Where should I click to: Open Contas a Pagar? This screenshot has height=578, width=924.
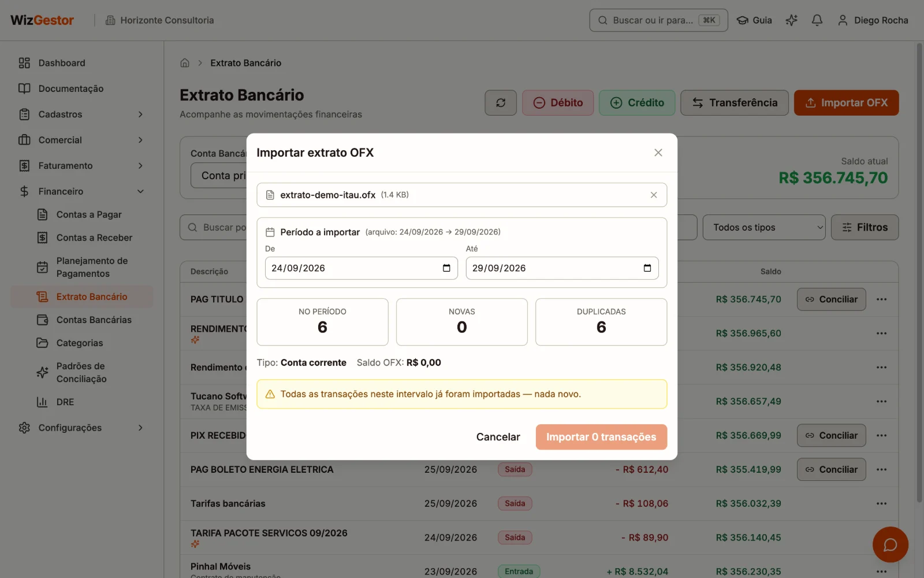click(90, 214)
